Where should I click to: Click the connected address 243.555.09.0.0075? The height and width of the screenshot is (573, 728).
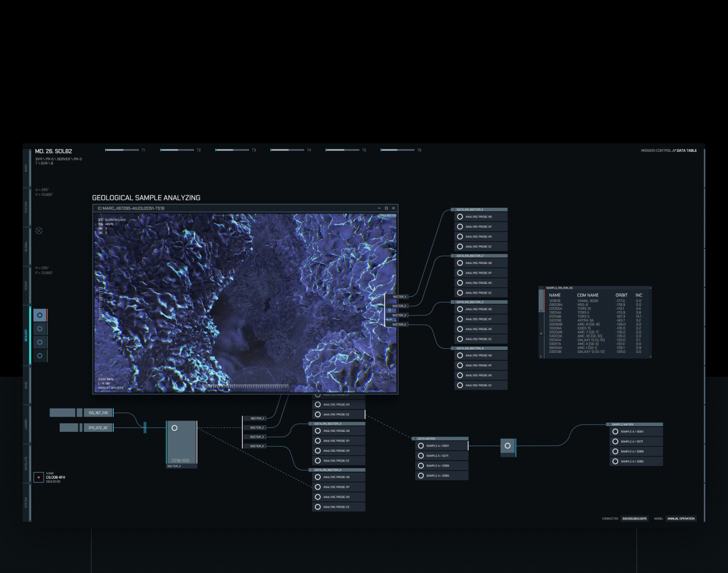634,518
